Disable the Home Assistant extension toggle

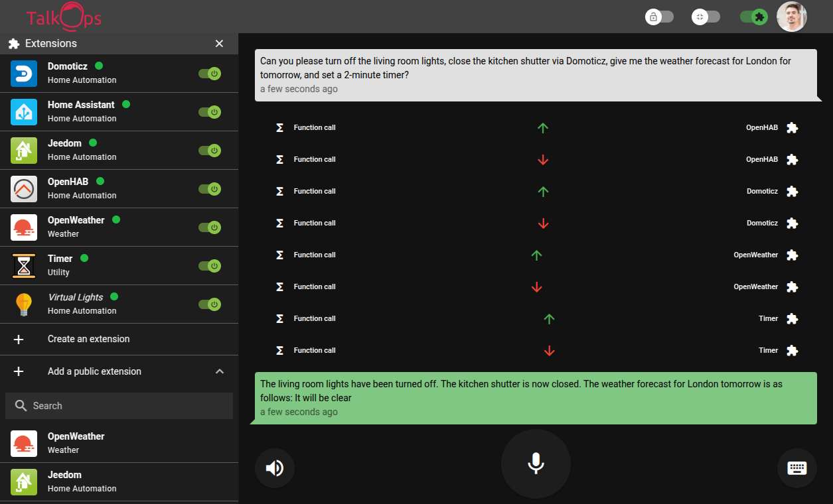coord(210,112)
